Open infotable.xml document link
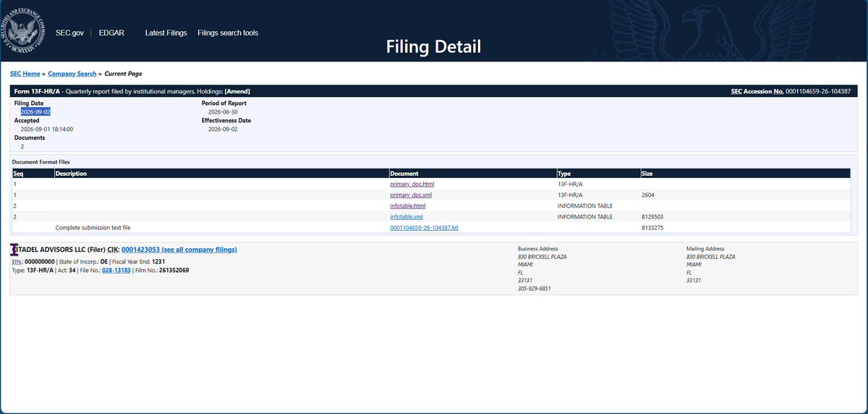This screenshot has height=414, width=868. click(407, 217)
